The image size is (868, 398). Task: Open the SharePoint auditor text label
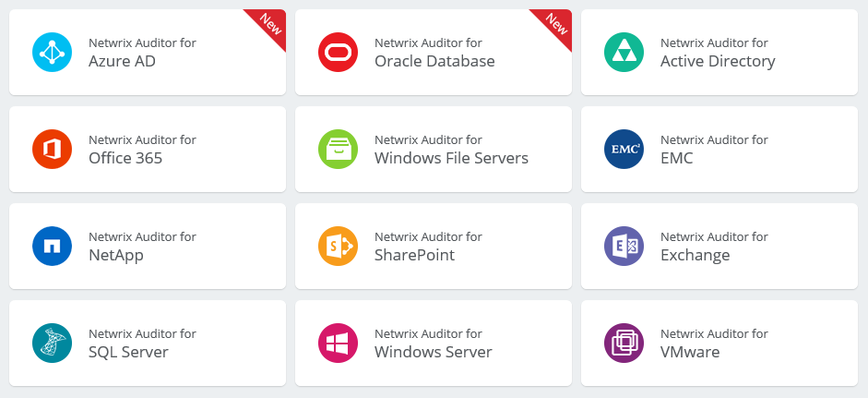point(414,255)
